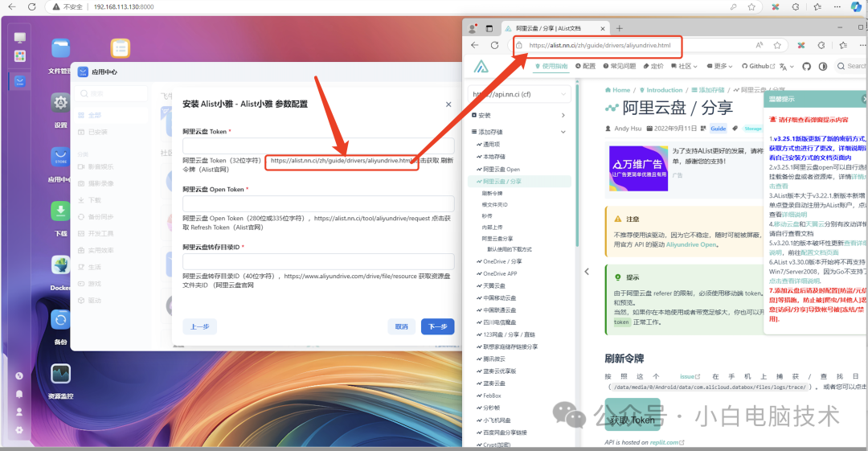Open the 社区 dropdown in docs navbar
The width and height of the screenshot is (868, 451).
684,66
